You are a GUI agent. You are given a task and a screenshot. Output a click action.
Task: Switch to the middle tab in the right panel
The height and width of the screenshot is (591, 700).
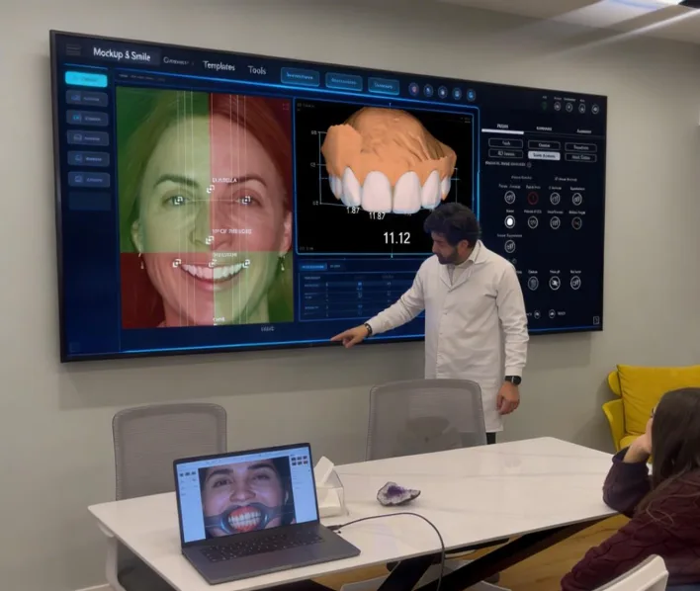click(x=544, y=128)
